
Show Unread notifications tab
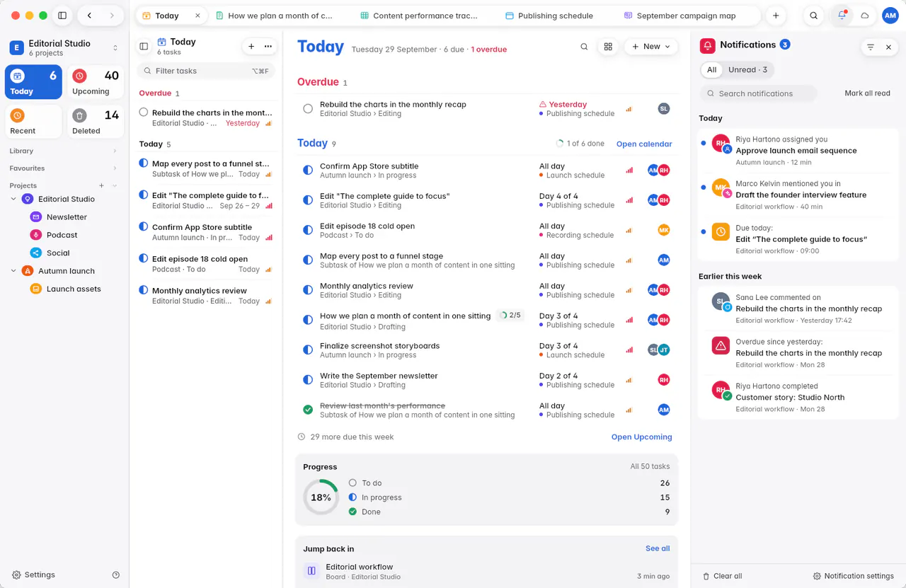[748, 70]
